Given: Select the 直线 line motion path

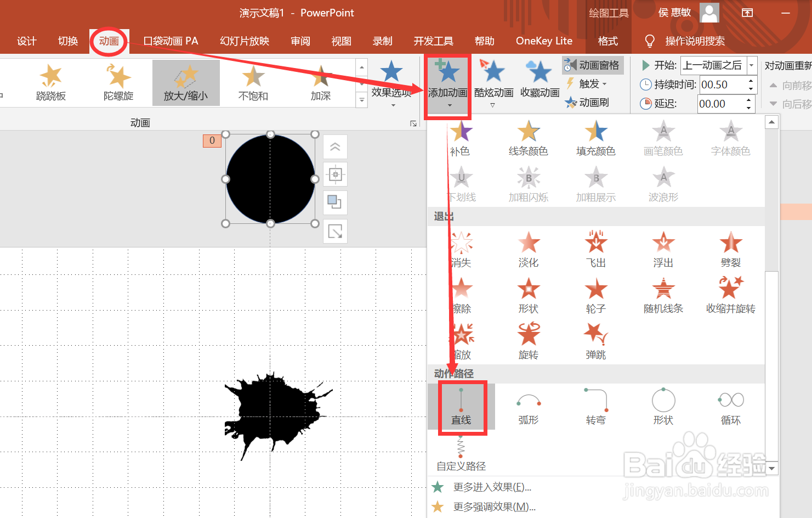Looking at the screenshot, I should (461, 407).
